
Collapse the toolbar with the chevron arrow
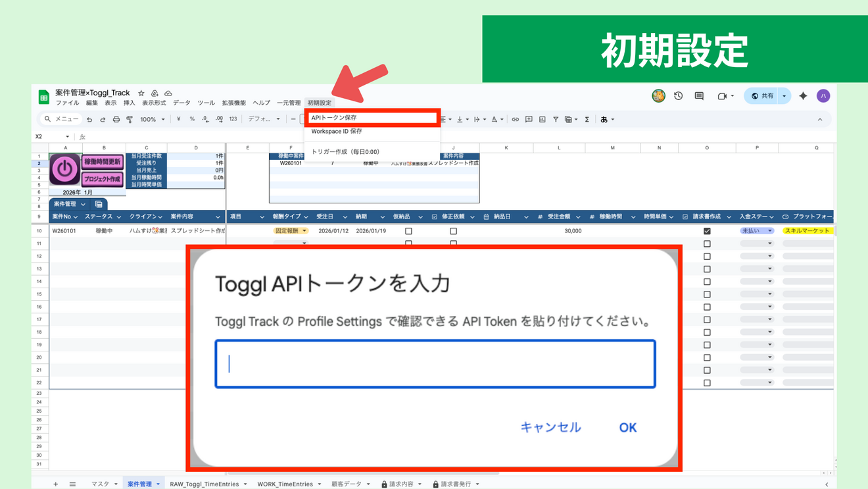[821, 119]
